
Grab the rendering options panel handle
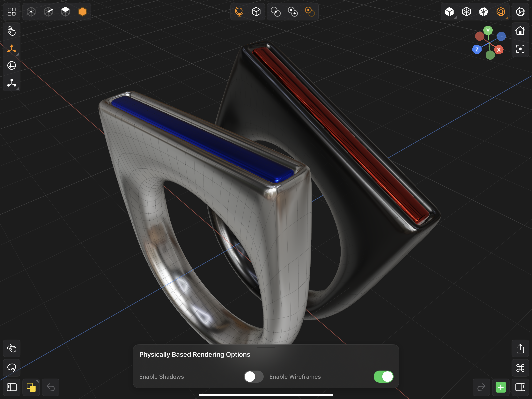(x=266, y=347)
